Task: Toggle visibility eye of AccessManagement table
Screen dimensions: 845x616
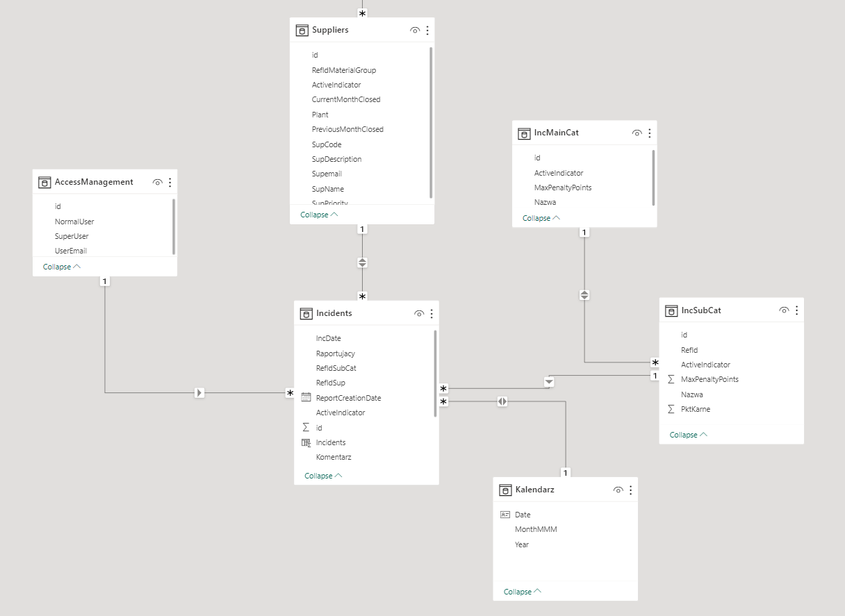Action: pyautogui.click(x=158, y=183)
